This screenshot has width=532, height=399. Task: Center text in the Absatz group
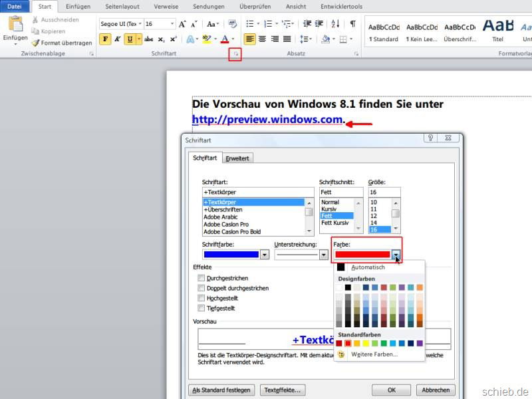coord(262,39)
